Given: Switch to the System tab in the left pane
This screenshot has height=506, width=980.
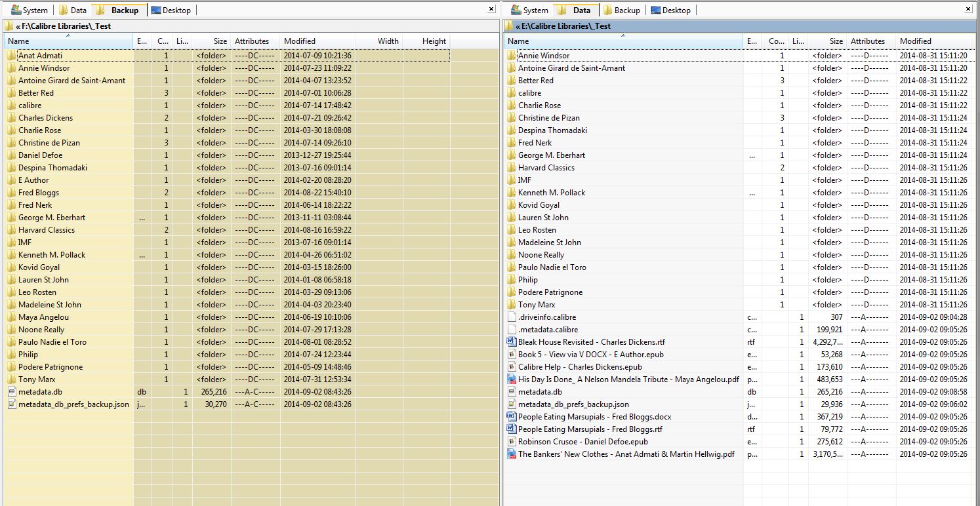Looking at the screenshot, I should pyautogui.click(x=28, y=10).
